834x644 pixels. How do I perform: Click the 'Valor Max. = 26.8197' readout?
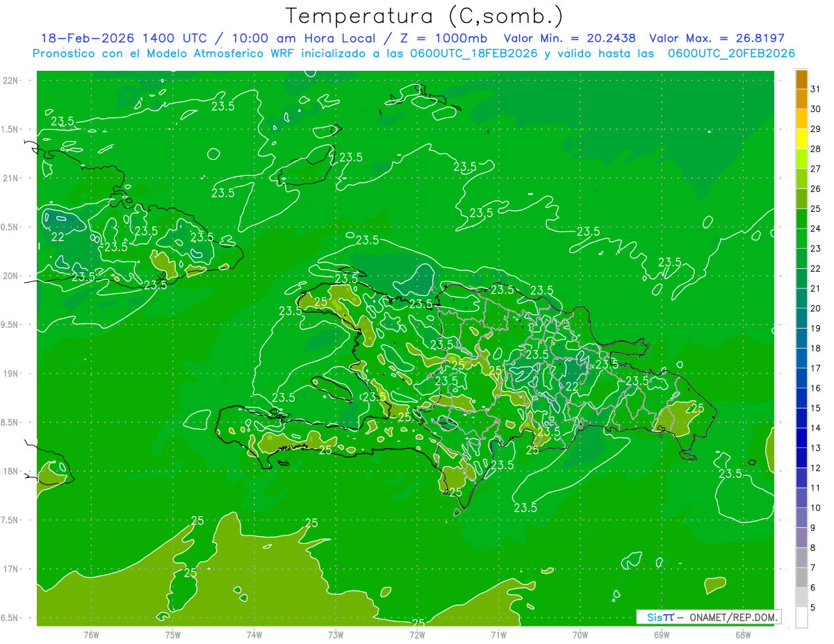click(x=717, y=38)
